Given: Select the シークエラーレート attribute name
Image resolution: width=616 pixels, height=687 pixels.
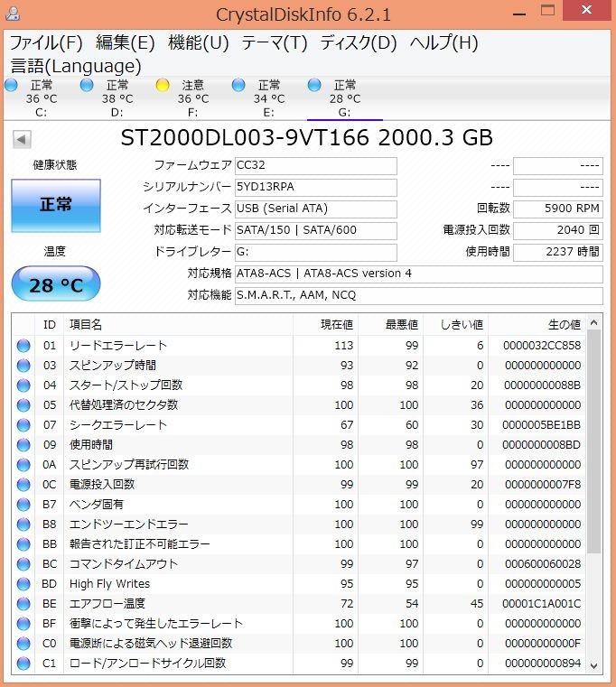Looking at the screenshot, I should 118,425.
